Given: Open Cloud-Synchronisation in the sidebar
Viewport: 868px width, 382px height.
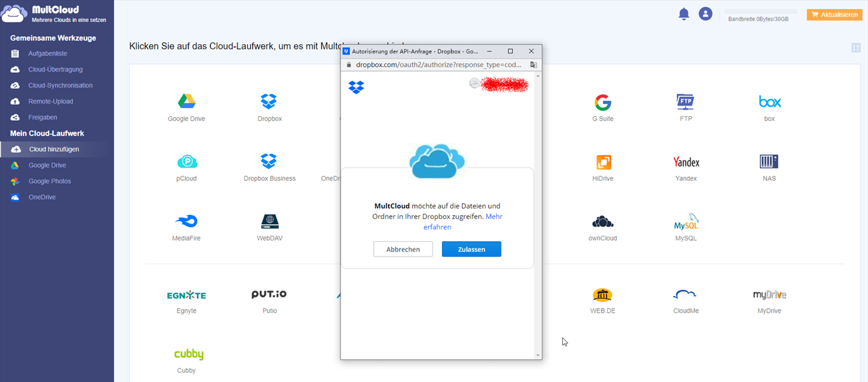Looking at the screenshot, I should click(60, 85).
